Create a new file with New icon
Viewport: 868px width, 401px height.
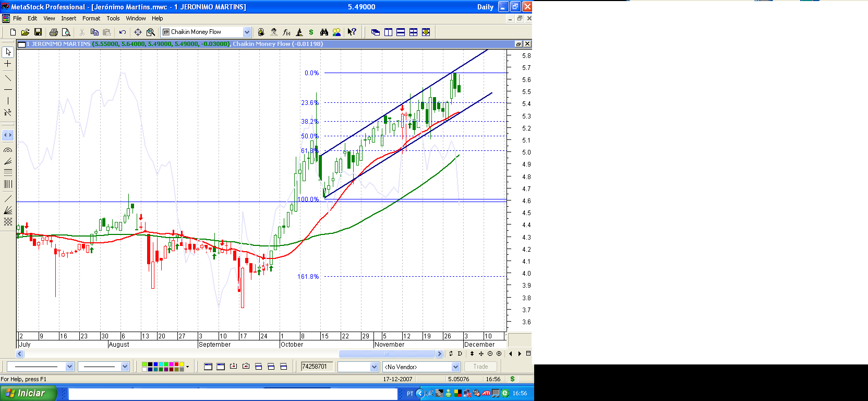pos(13,32)
